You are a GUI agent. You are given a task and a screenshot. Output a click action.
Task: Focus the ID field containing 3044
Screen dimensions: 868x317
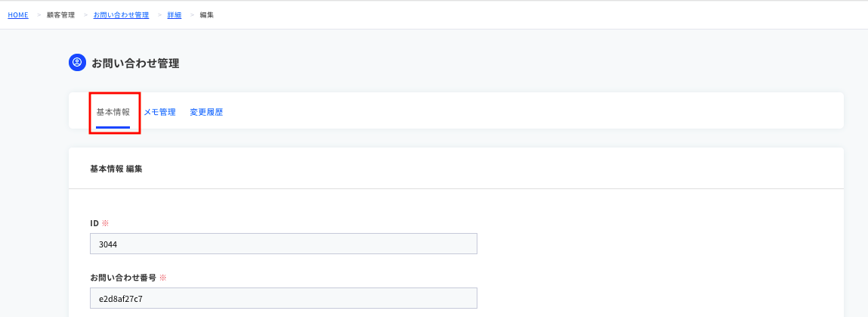(x=283, y=244)
